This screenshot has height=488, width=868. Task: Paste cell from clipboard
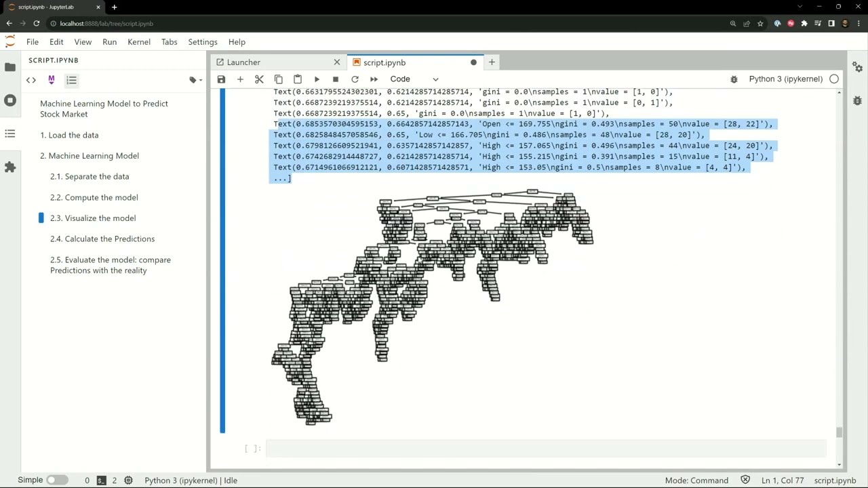(297, 79)
